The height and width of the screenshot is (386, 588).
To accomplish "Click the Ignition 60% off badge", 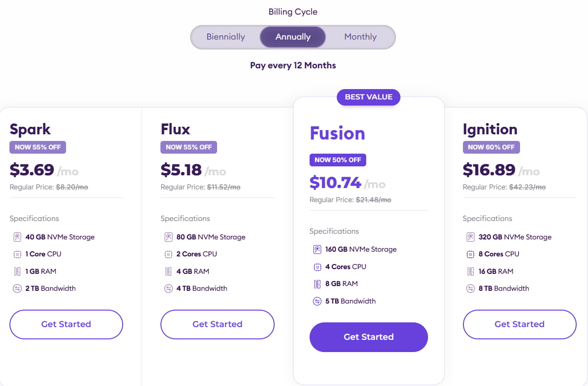I will [x=491, y=147].
